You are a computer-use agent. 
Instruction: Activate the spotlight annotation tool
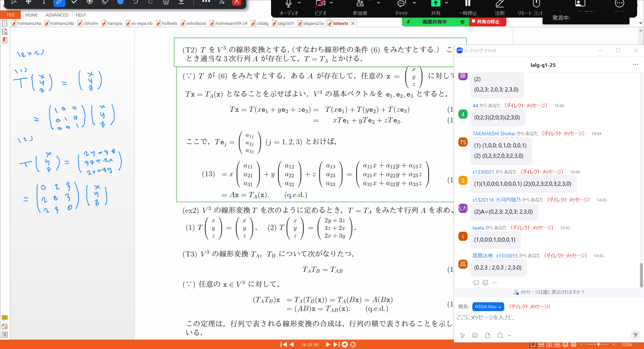[x=89, y=2]
